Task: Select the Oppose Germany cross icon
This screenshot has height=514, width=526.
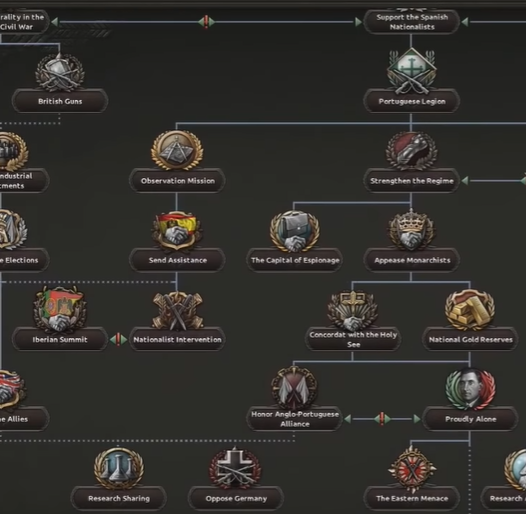Action: click(235, 468)
